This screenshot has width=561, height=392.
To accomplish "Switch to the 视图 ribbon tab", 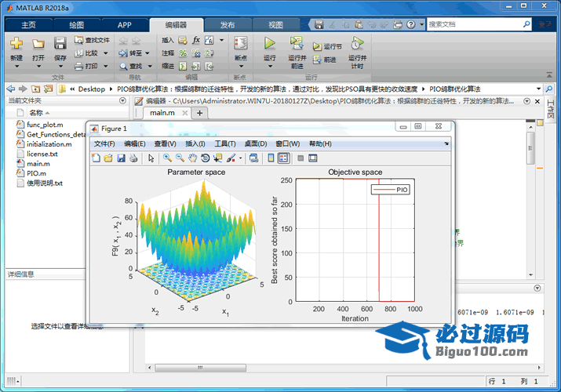I will click(x=276, y=24).
